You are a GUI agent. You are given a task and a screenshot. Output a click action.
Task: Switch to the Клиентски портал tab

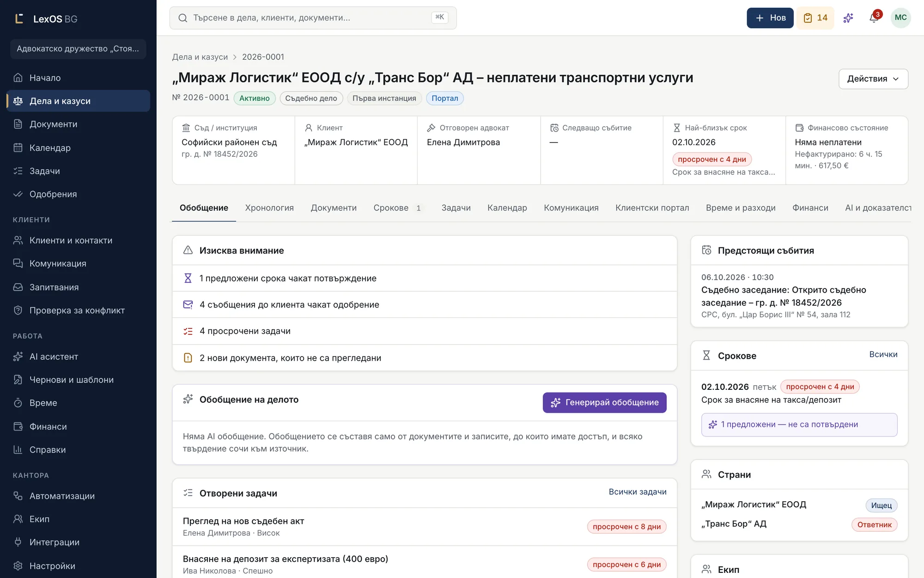pos(652,208)
